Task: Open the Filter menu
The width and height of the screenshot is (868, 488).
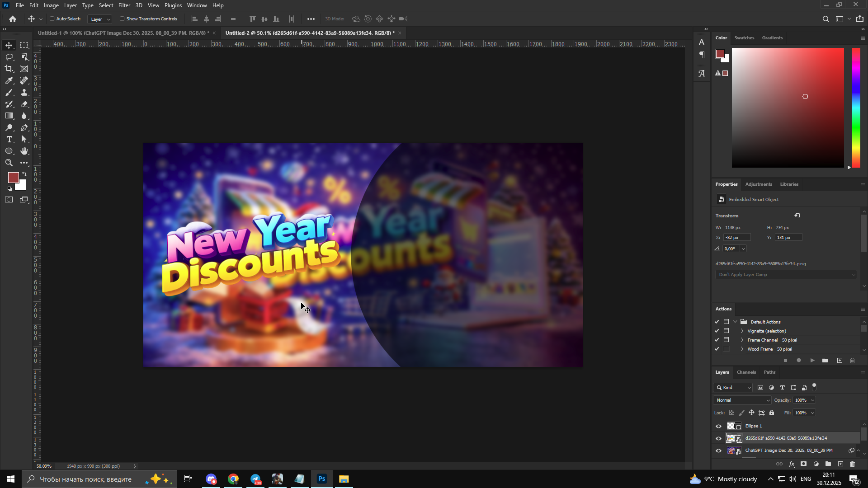Action: 124,5
